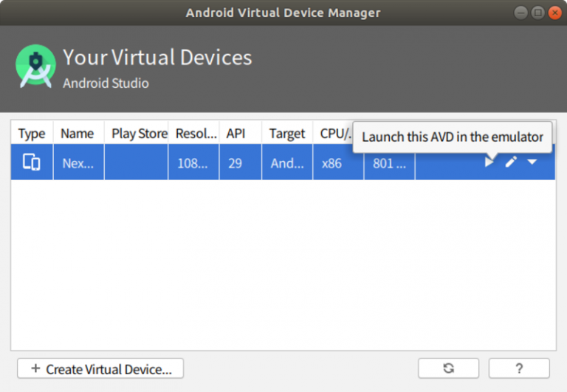
Task: Click the phone device type icon
Action: click(x=32, y=162)
